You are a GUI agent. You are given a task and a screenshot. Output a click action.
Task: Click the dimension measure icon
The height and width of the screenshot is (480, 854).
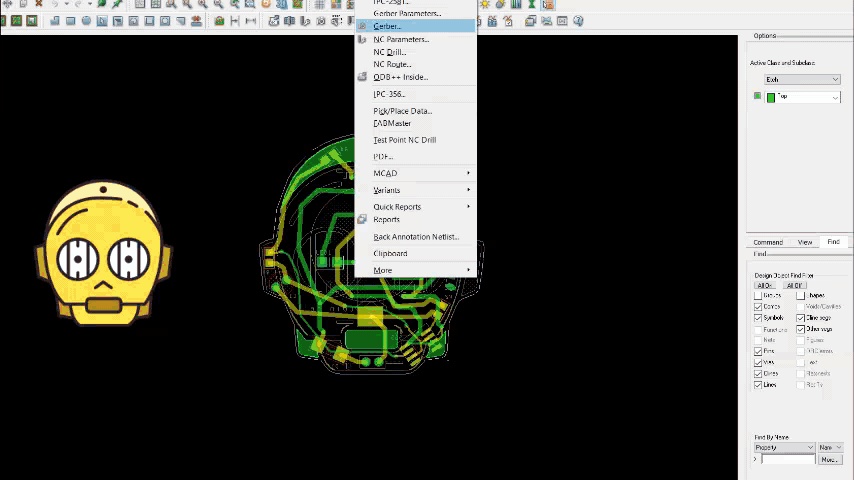pyautogui.click(x=235, y=21)
